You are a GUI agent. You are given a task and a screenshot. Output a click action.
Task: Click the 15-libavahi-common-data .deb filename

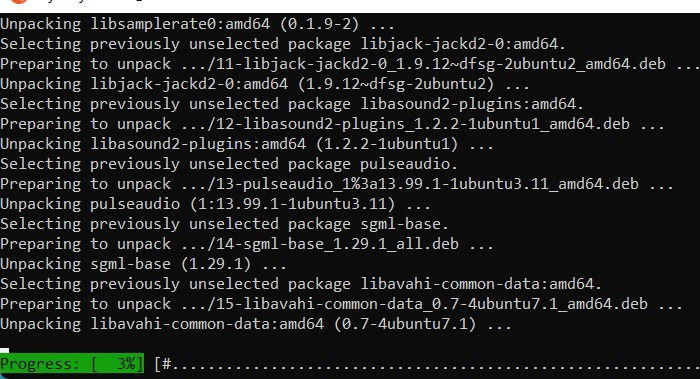(414, 304)
